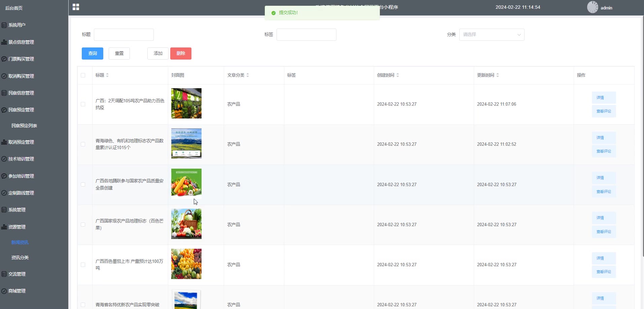Click the 门票购买管理 chat-bubble icon

(4, 59)
